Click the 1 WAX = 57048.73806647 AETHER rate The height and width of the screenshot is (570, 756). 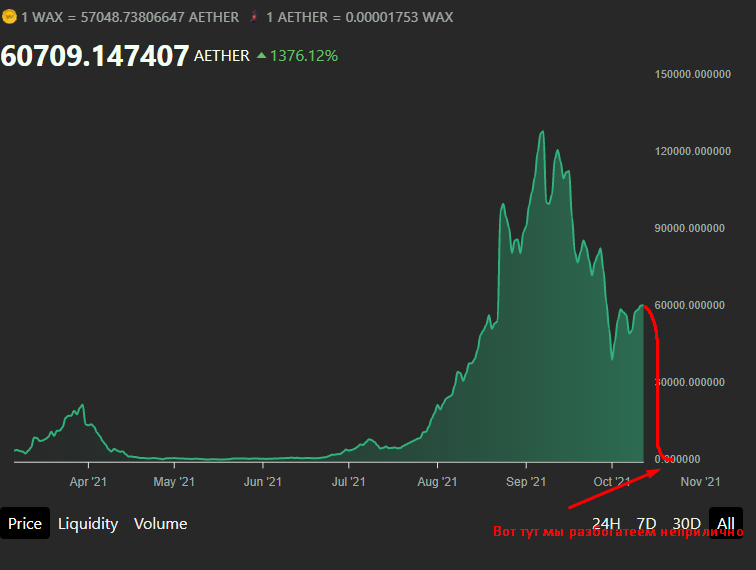tap(130, 17)
